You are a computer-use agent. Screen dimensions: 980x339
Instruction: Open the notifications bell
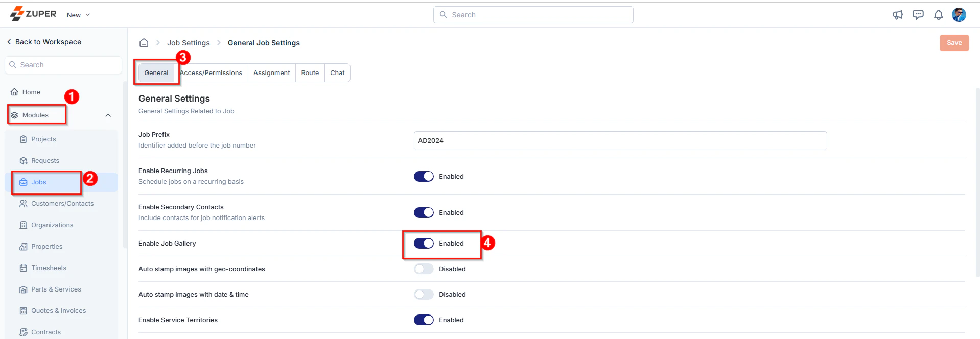pos(939,15)
